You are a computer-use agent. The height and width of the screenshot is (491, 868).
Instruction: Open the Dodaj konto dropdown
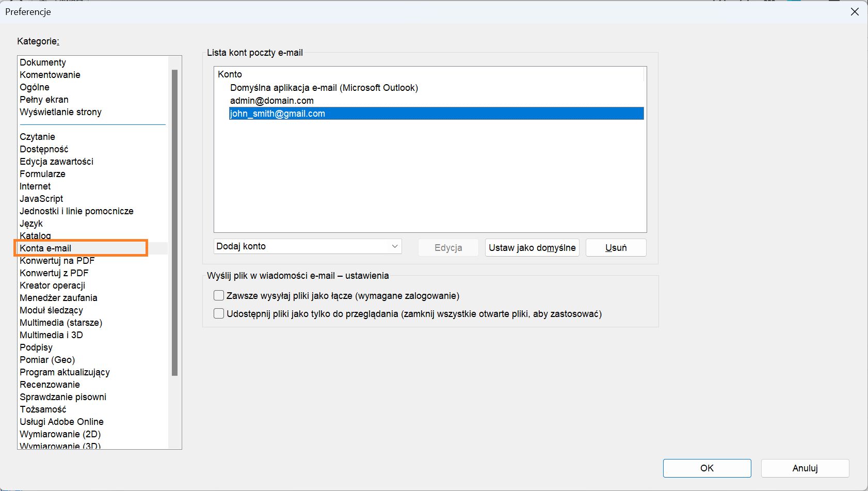point(308,247)
